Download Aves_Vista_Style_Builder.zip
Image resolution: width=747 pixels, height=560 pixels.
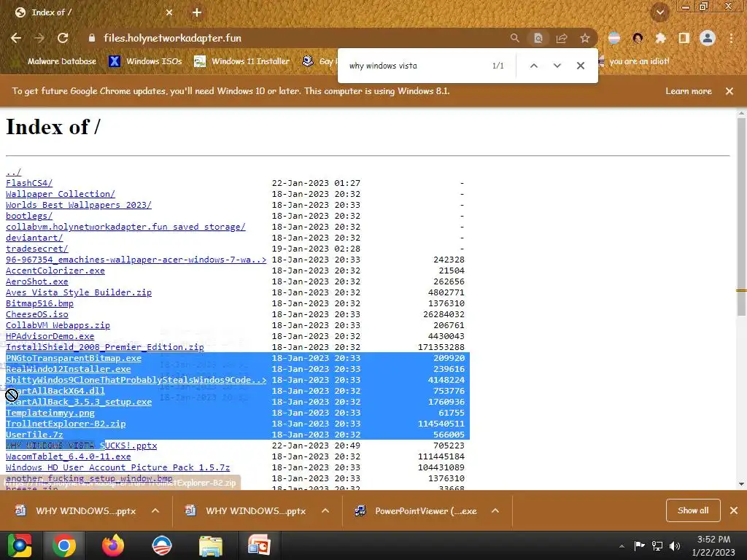(79, 292)
